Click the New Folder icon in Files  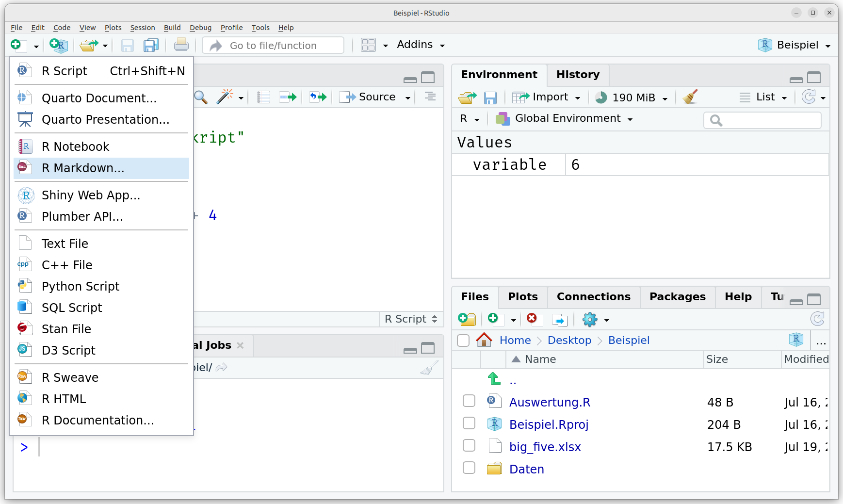[x=467, y=319]
